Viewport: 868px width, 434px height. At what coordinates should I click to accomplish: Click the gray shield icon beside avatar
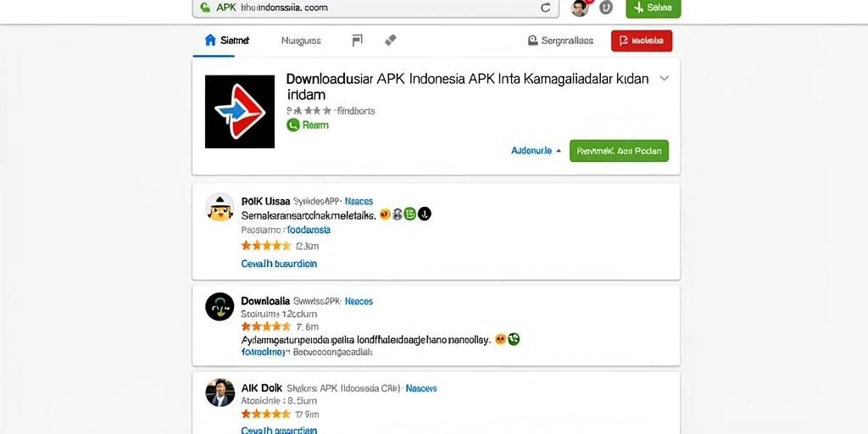(x=606, y=8)
